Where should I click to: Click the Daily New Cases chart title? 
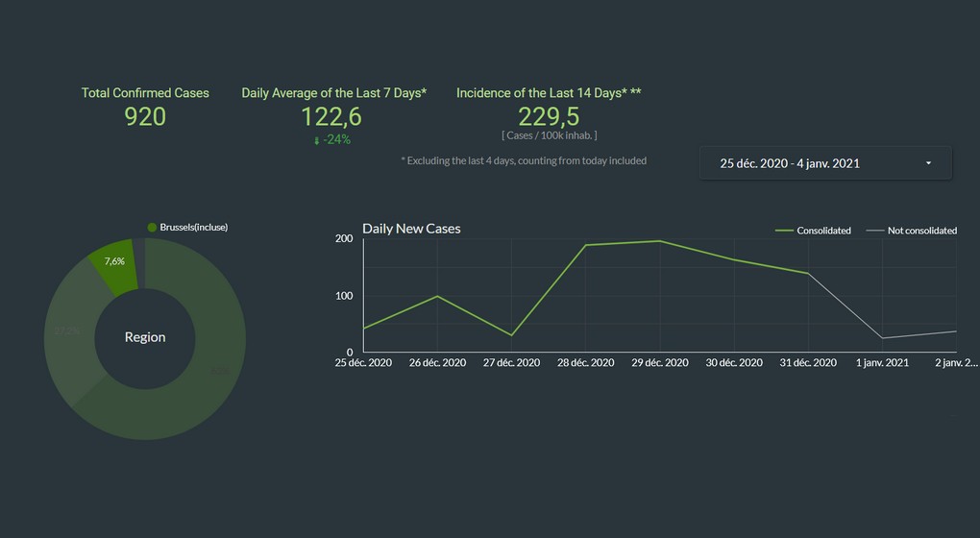tap(411, 229)
